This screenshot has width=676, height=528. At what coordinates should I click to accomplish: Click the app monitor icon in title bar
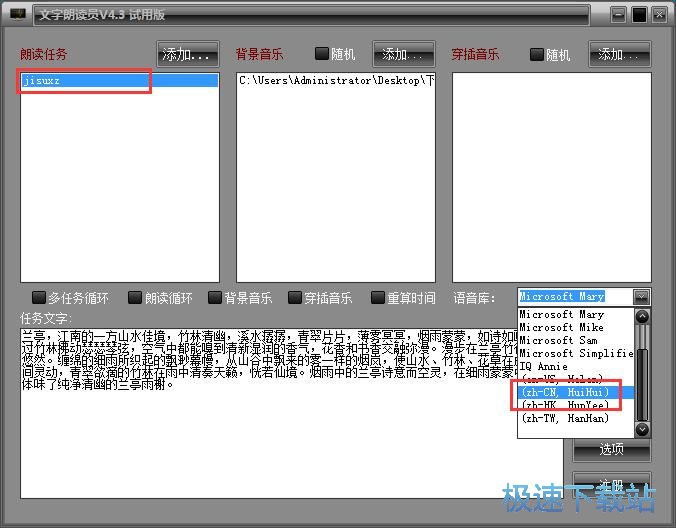tap(18, 14)
